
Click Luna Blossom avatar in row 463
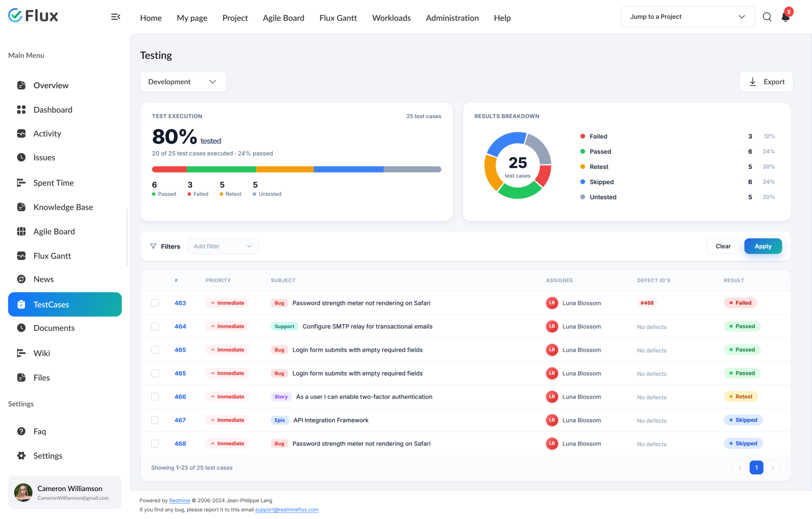pyautogui.click(x=552, y=303)
